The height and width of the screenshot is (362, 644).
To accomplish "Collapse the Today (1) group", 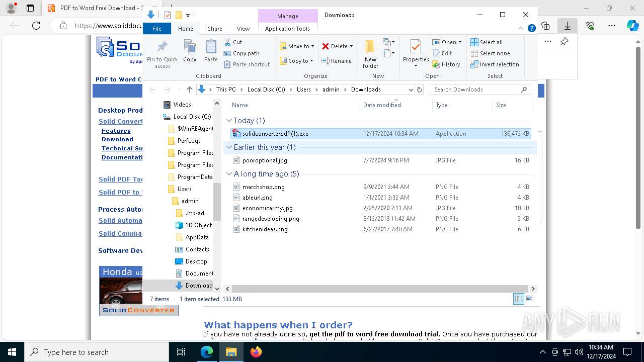I will click(x=229, y=121).
